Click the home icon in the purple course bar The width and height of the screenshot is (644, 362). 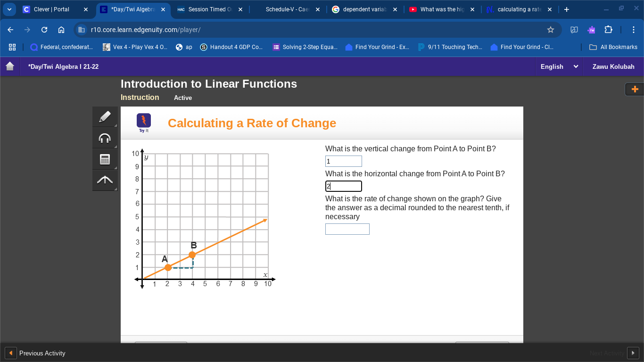coord(10,66)
